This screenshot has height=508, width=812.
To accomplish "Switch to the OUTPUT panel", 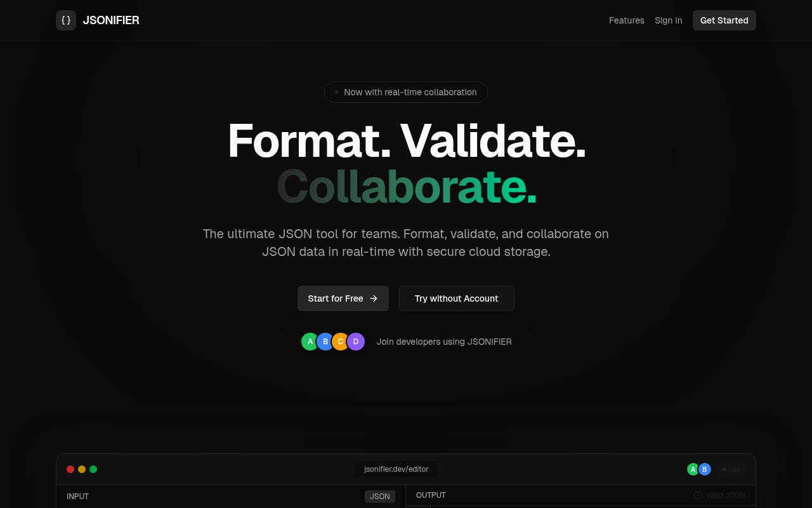I will 431,495.
